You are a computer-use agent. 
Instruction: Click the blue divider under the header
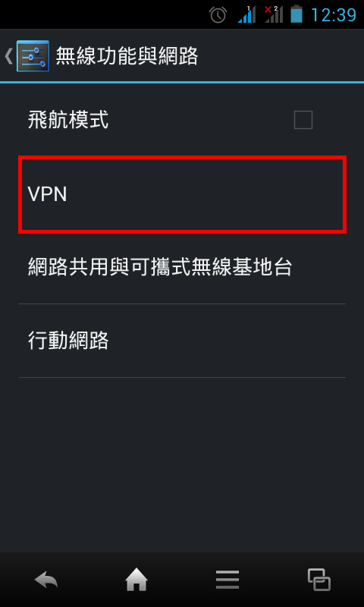pyautogui.click(x=182, y=83)
